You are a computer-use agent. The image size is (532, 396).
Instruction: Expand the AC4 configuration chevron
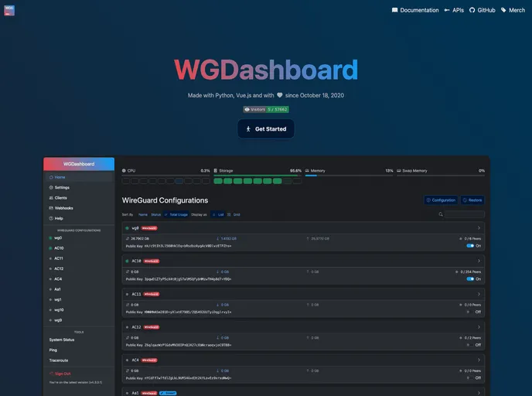click(x=479, y=360)
